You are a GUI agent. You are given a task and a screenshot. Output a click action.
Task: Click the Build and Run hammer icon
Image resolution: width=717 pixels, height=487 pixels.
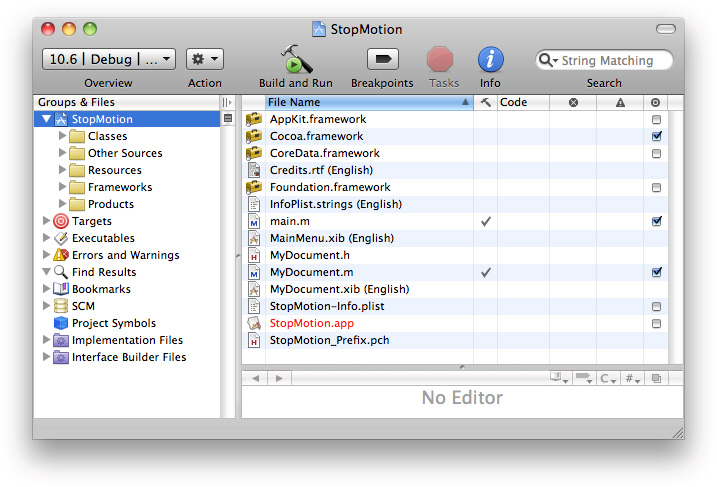(x=296, y=59)
